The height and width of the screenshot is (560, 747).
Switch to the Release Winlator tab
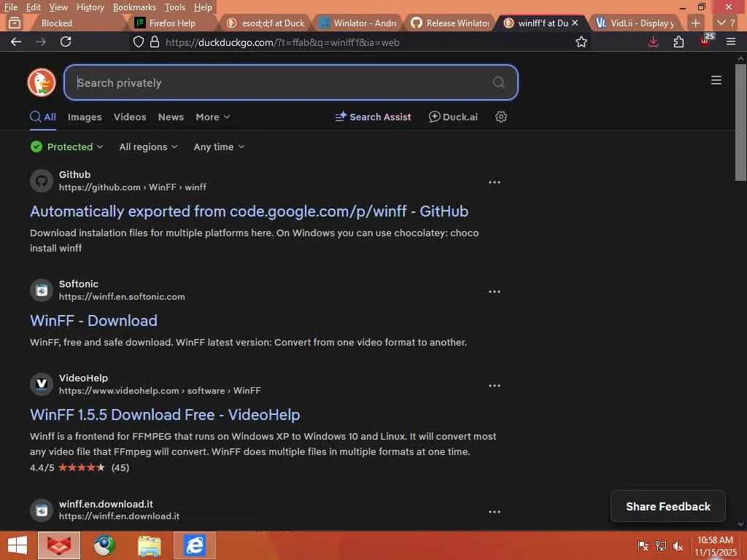[x=450, y=23]
